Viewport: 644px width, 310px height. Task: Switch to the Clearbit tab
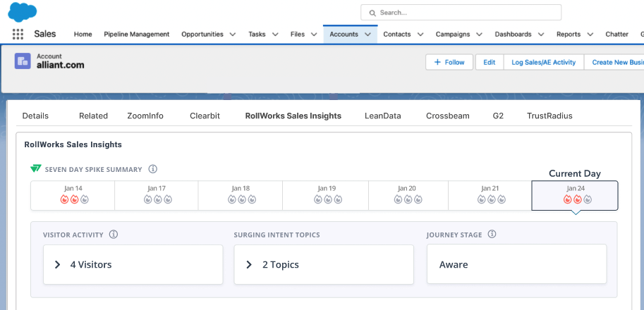(x=205, y=116)
